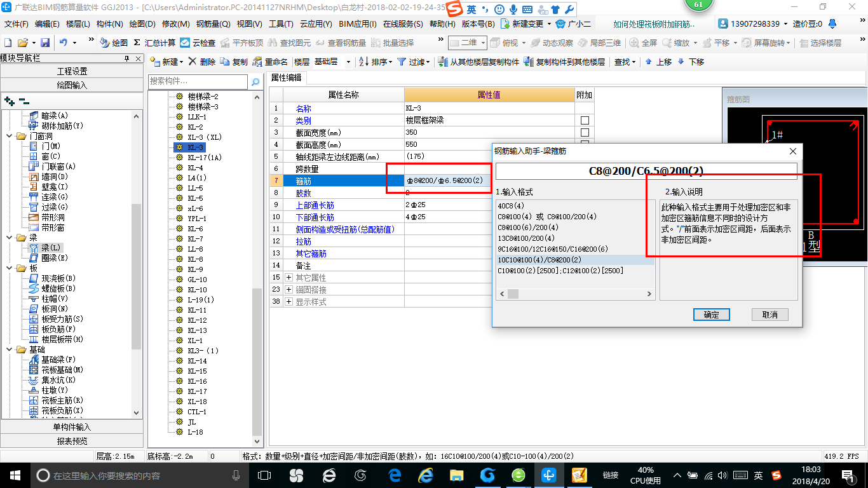This screenshot has height=488, width=868.
Task: Open the 单构件输入 section
Action: 72,427
